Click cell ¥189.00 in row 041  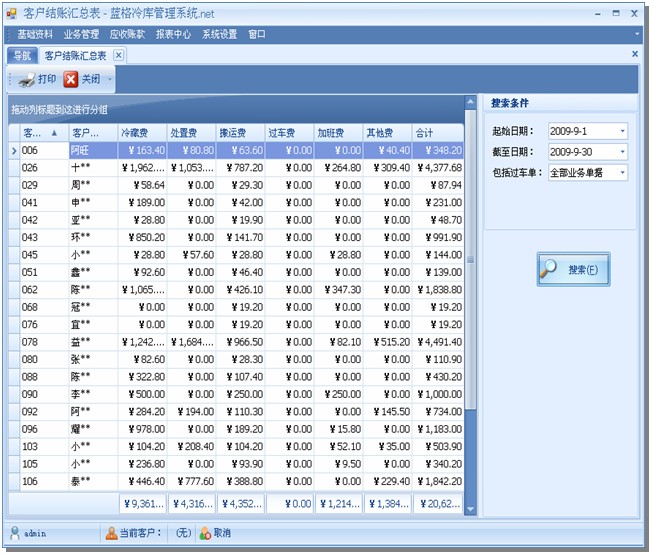tap(142, 203)
